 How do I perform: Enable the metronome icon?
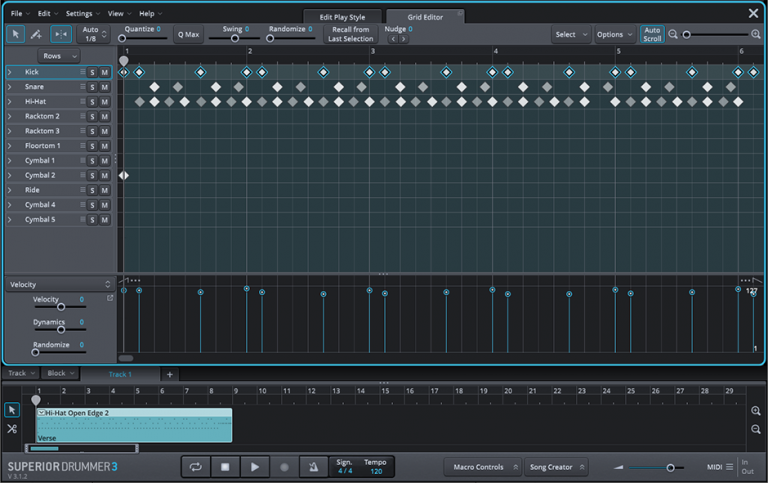tap(314, 467)
